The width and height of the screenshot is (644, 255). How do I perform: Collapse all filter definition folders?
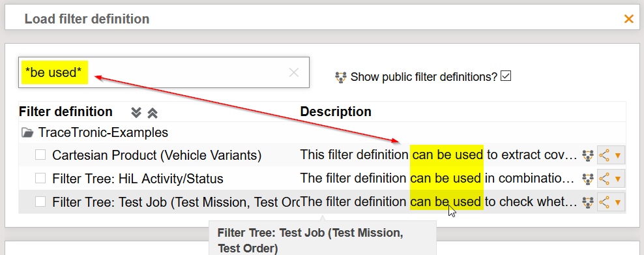[153, 112]
